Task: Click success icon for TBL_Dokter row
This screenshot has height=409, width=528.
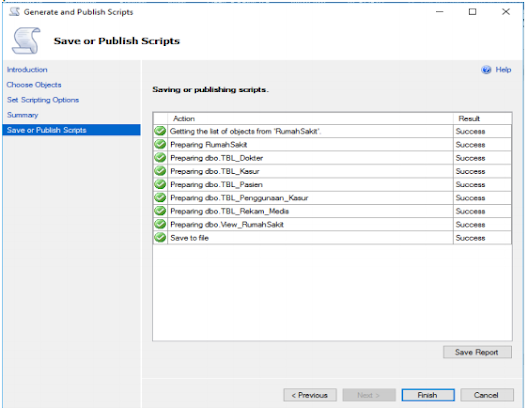Action: point(160,158)
